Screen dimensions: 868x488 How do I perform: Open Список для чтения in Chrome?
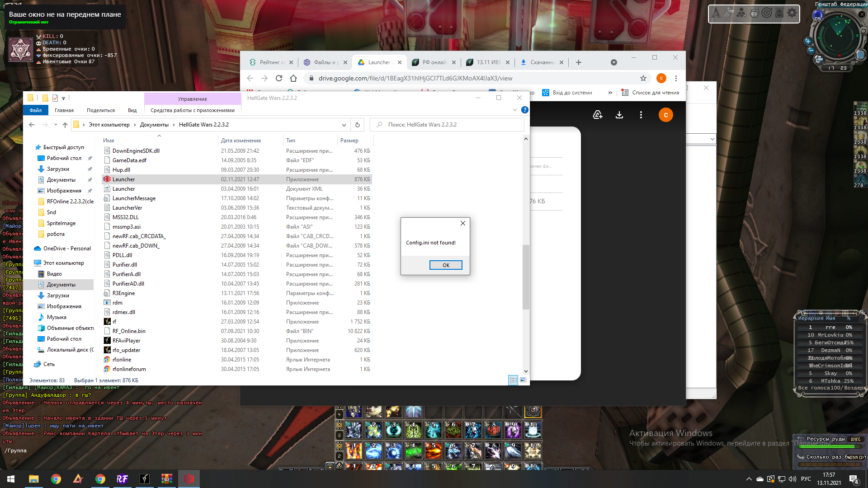tap(650, 93)
